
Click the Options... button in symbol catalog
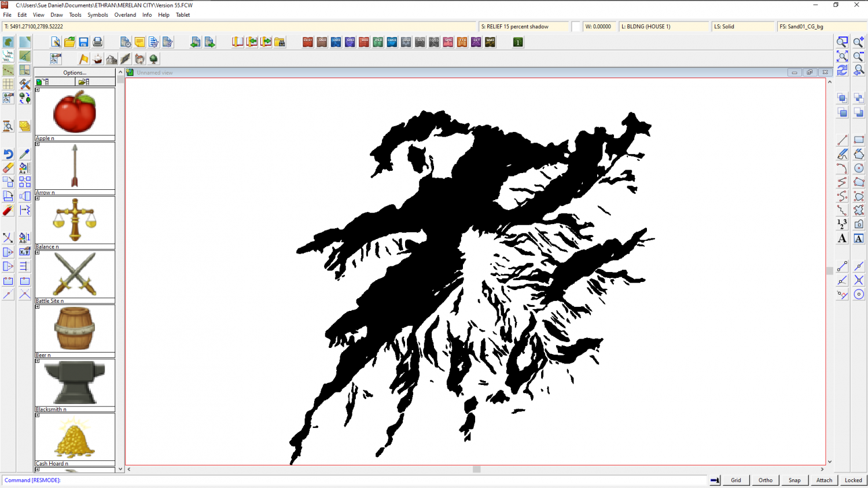coord(75,72)
